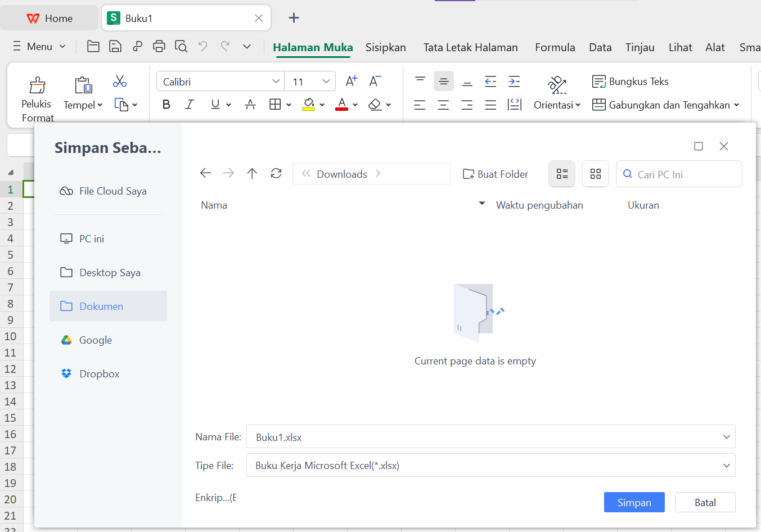Refresh the folder view in dialog
Viewport: 761px width, 532px height.
[x=276, y=173]
